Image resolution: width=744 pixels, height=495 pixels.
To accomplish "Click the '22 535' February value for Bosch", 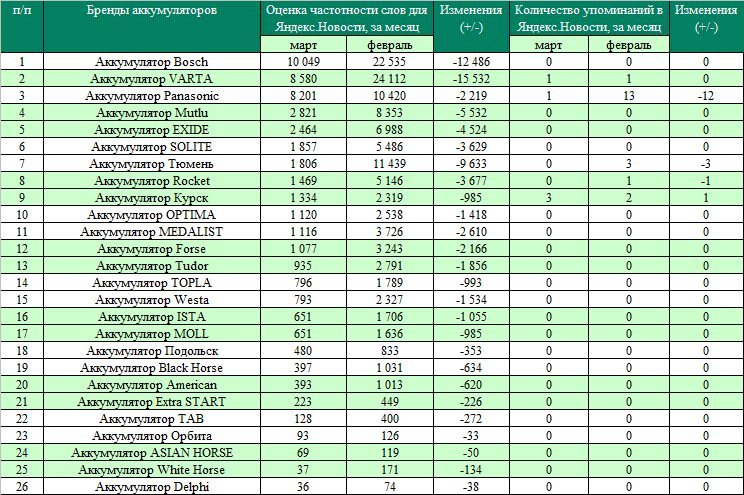I will (x=390, y=62).
